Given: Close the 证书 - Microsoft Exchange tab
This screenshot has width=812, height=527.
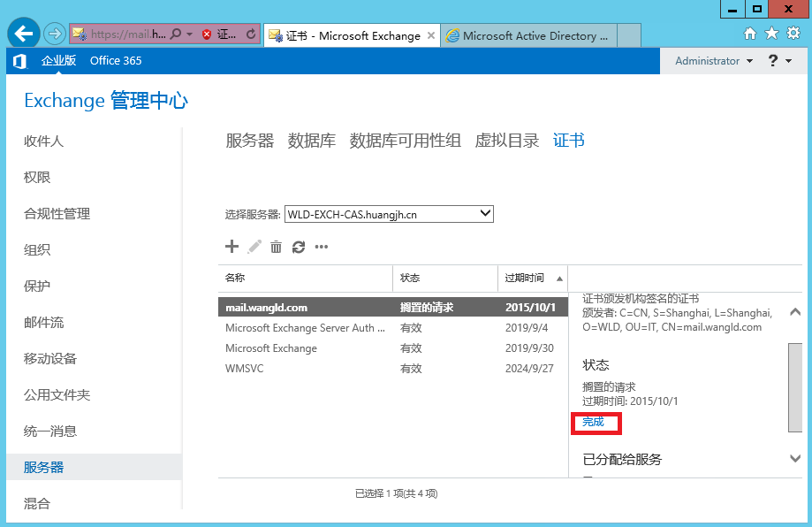Looking at the screenshot, I should [430, 35].
